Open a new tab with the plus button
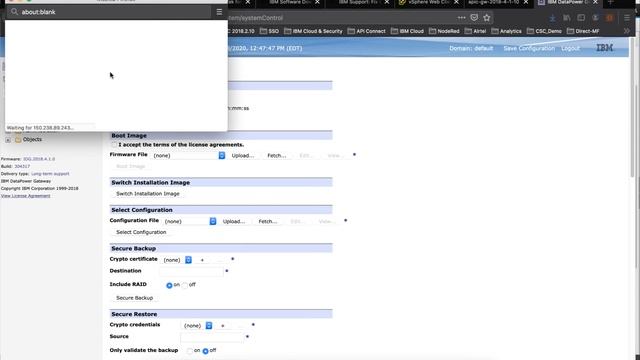This screenshot has width=640, height=360. [611, 2]
